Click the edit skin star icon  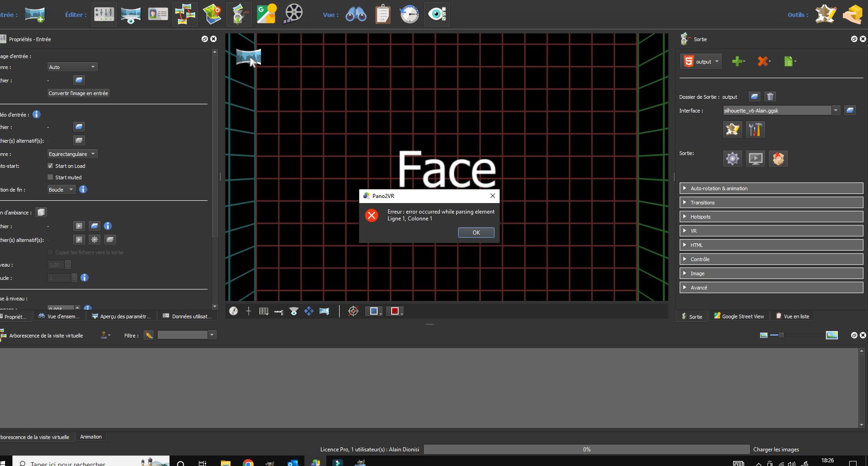[733, 129]
